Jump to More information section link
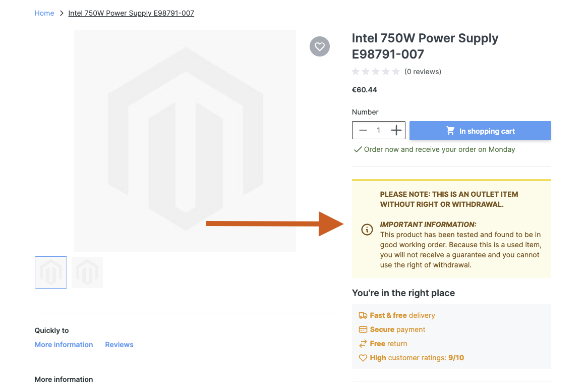 click(64, 345)
